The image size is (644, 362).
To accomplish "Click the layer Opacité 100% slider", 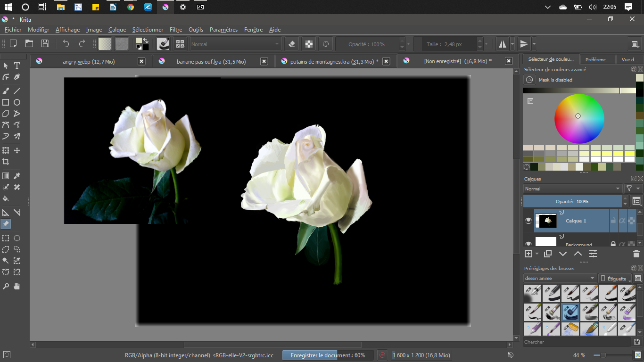I will tap(572, 201).
